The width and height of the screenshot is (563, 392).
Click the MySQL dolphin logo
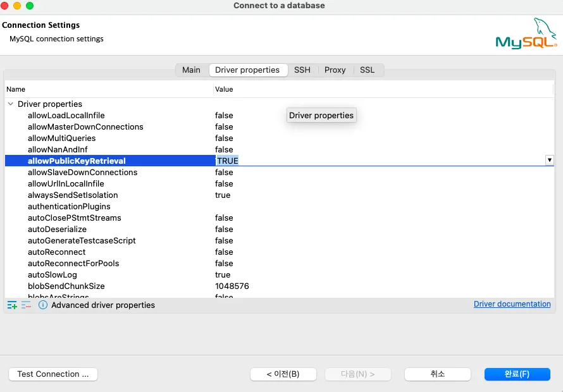click(x=526, y=34)
